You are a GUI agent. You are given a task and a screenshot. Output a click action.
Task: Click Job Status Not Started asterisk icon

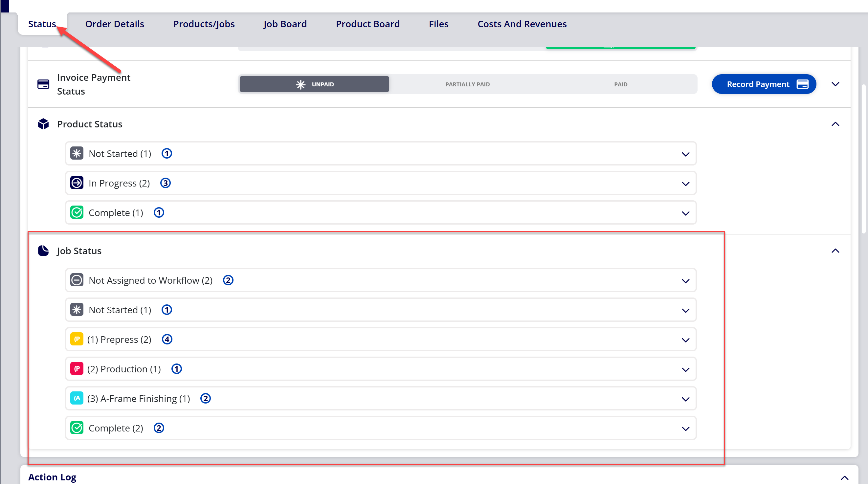tap(77, 310)
